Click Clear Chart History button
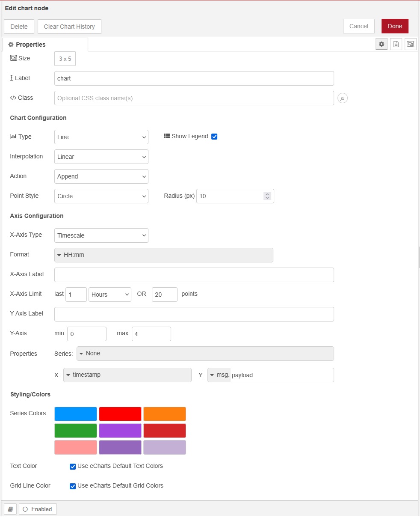 pos(69,27)
